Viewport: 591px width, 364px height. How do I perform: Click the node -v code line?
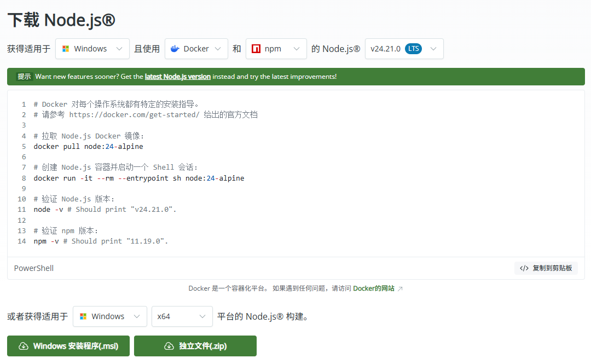[105, 209]
